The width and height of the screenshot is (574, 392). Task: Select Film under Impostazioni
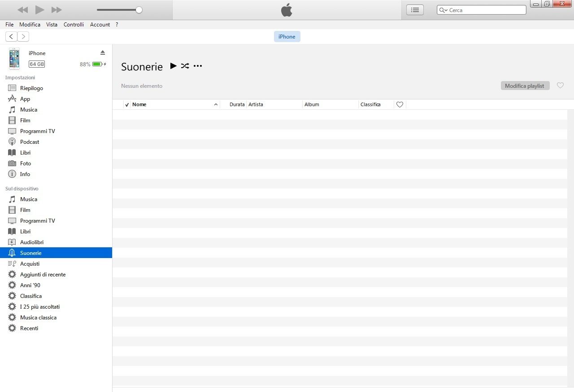click(x=56, y=121)
